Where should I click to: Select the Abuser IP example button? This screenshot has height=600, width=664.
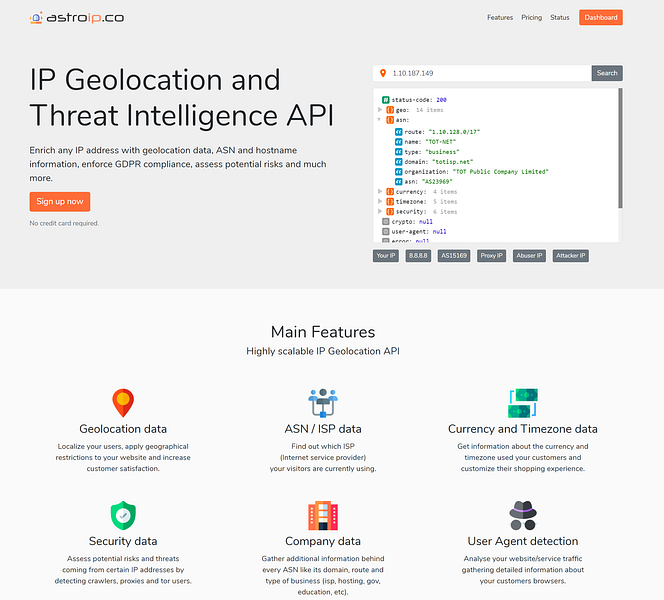coord(529,256)
